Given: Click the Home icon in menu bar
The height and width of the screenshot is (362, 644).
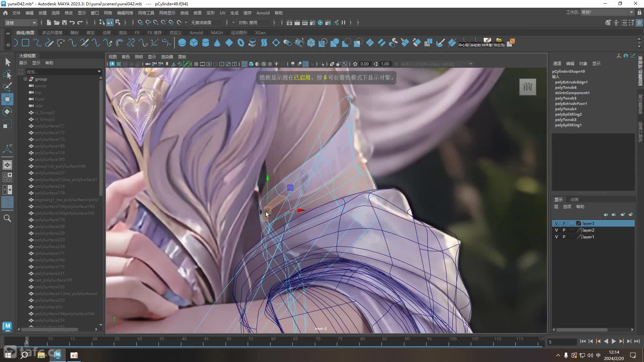Looking at the screenshot, I should click(x=5, y=13).
